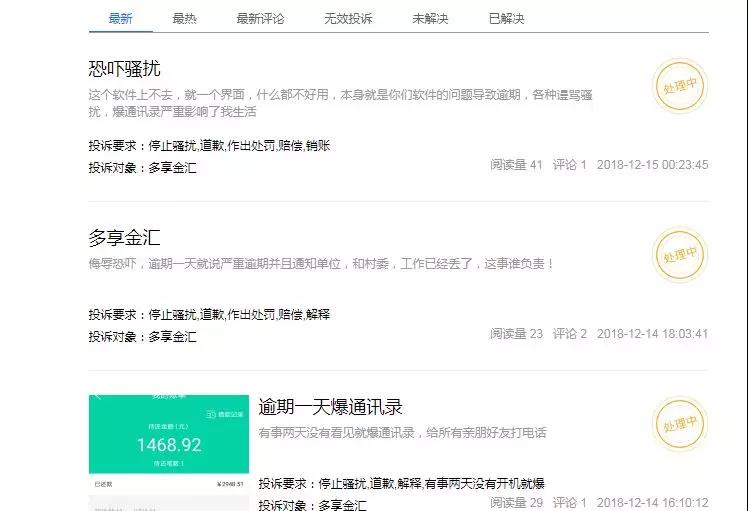748x511 pixels.
Task: View the 未解决 complaints tab
Action: [430, 19]
